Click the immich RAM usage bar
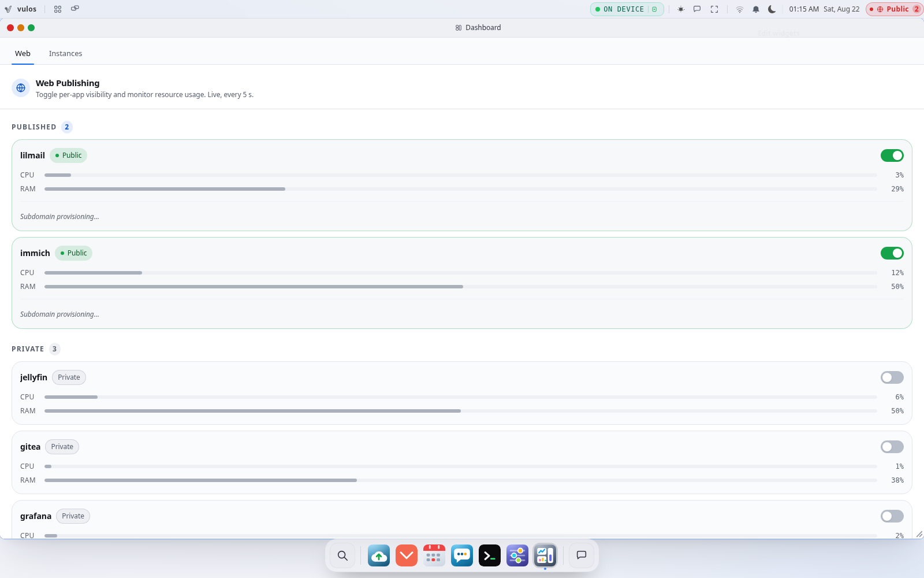The image size is (924, 578). [461, 287]
